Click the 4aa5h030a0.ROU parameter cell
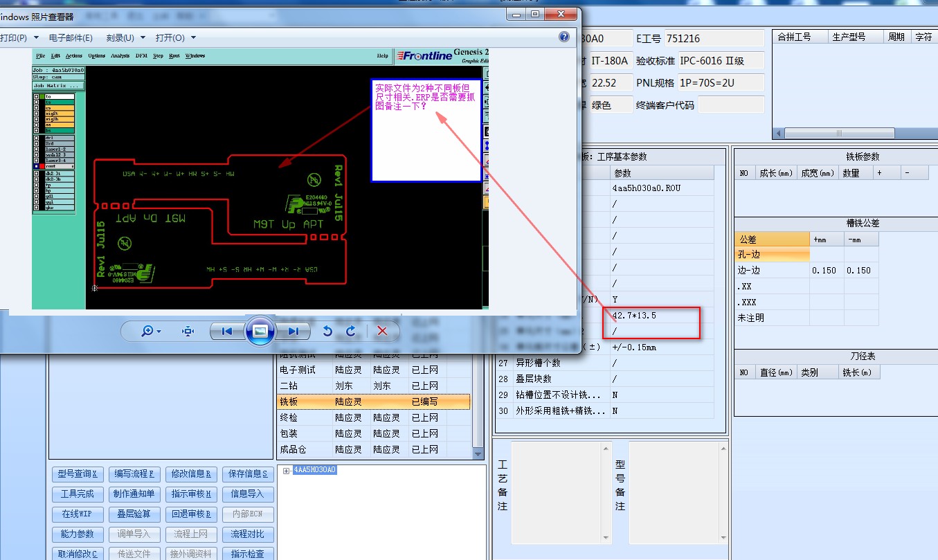The height and width of the screenshot is (560, 938). coord(661,188)
